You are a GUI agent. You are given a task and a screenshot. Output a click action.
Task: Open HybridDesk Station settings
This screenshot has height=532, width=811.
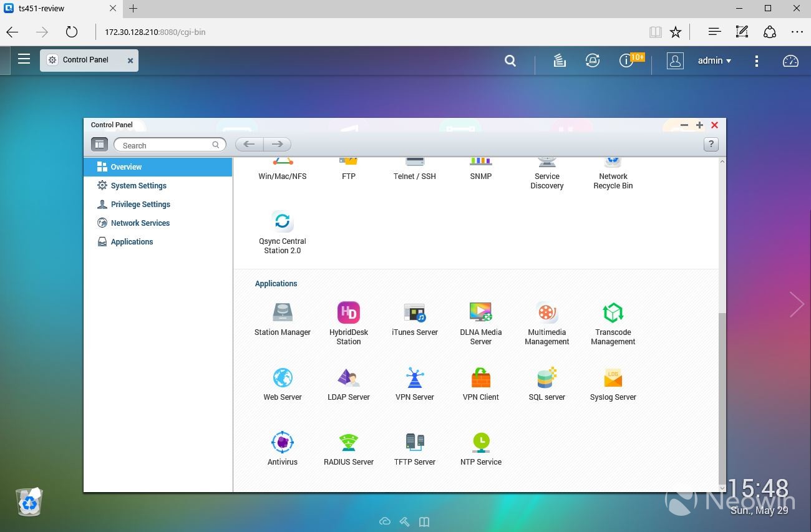348,323
